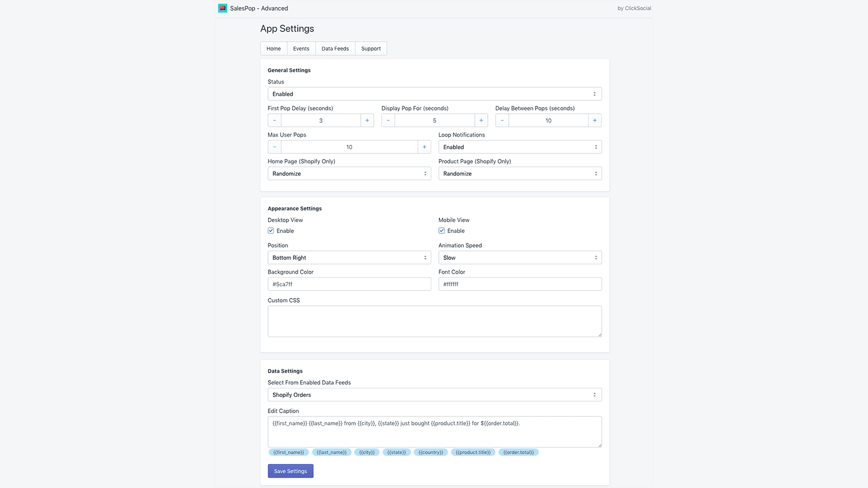Open the Status dropdown
The height and width of the screenshot is (488, 868).
click(x=434, y=93)
